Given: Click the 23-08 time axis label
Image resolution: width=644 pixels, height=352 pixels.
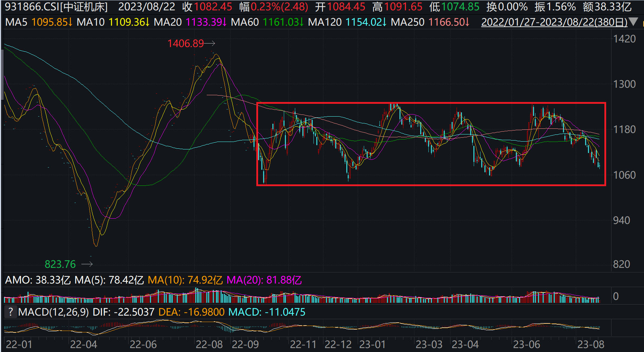Looking at the screenshot, I should pyautogui.click(x=591, y=345).
